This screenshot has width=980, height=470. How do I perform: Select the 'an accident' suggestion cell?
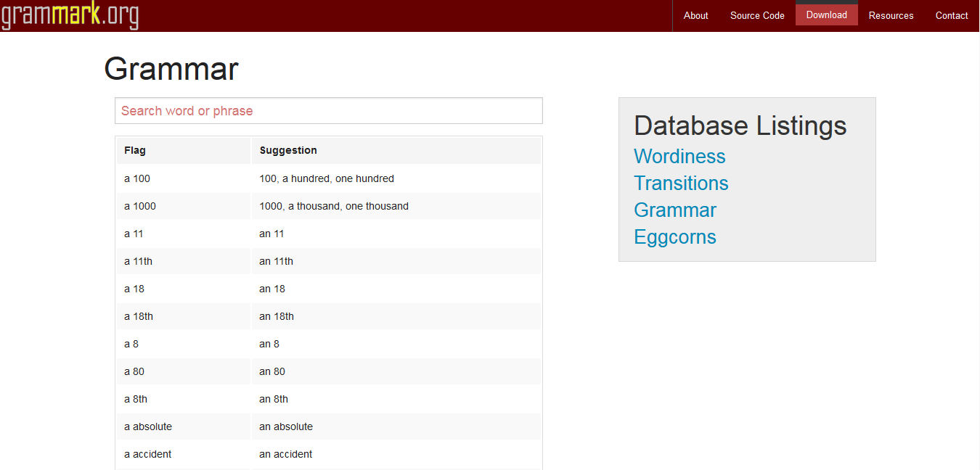(396, 454)
